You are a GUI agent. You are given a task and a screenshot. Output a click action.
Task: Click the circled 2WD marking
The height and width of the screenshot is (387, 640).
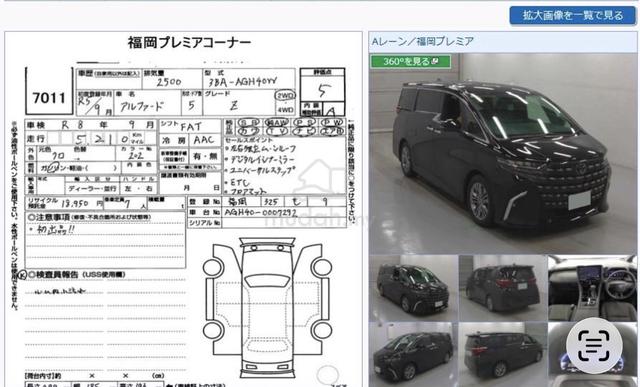(x=285, y=96)
